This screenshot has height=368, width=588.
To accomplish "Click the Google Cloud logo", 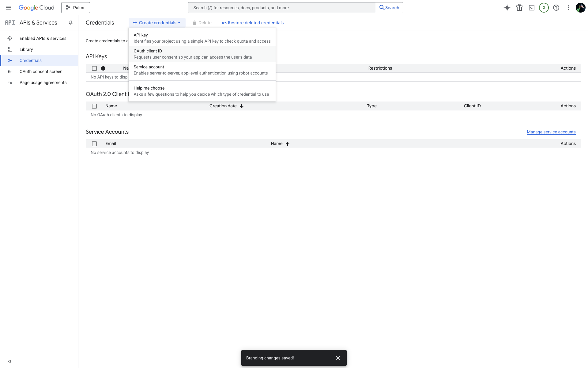I will [36, 8].
